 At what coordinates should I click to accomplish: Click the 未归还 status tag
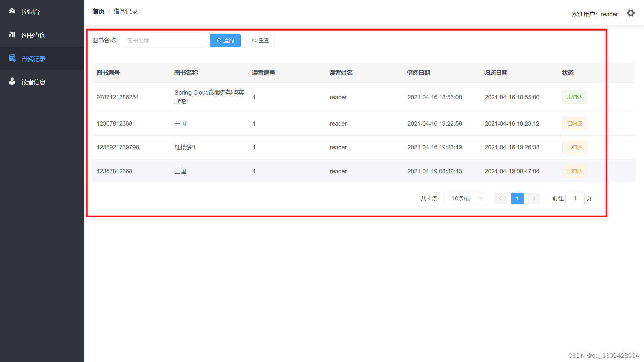point(575,97)
